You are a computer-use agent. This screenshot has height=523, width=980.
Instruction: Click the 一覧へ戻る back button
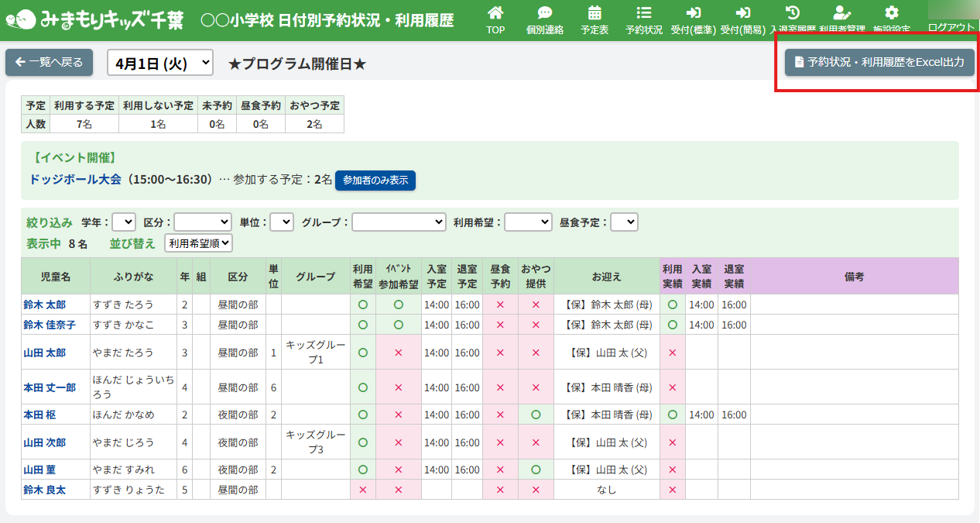point(49,63)
